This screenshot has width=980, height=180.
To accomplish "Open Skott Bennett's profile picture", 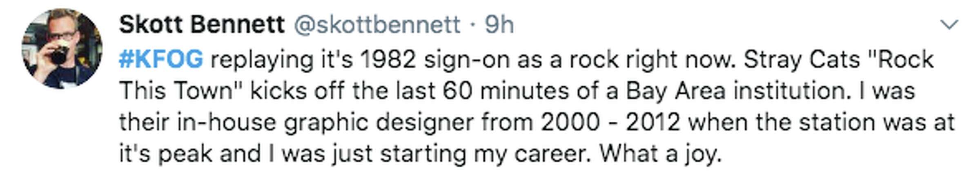I will pos(62,48).
